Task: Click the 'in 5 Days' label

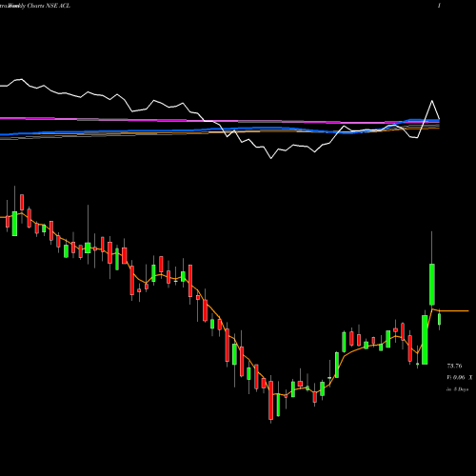Action: click(458, 389)
